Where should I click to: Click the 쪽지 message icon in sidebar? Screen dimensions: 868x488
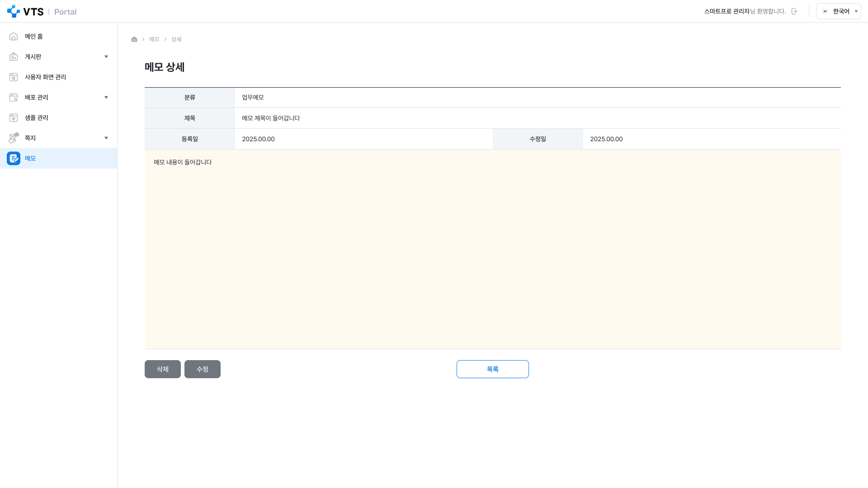(x=14, y=138)
